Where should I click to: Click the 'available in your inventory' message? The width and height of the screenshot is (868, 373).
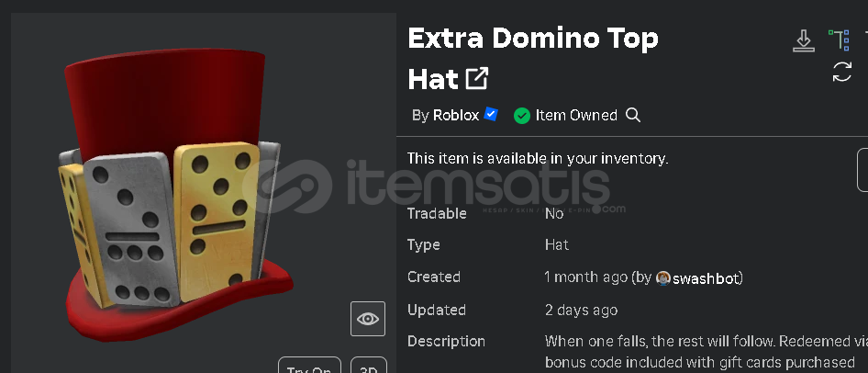tap(538, 159)
